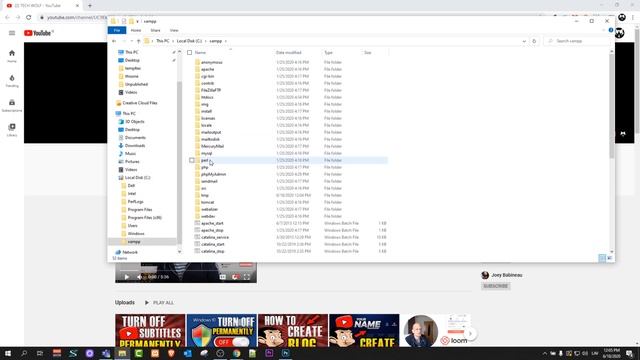Select Pictures in navigation pane

(132, 162)
